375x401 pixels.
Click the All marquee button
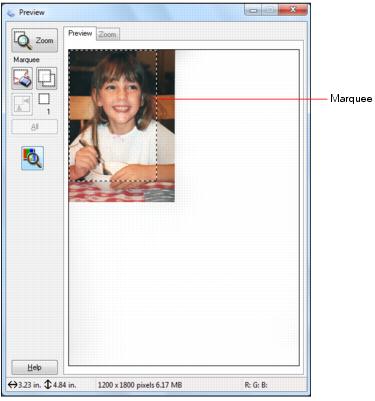(34, 127)
